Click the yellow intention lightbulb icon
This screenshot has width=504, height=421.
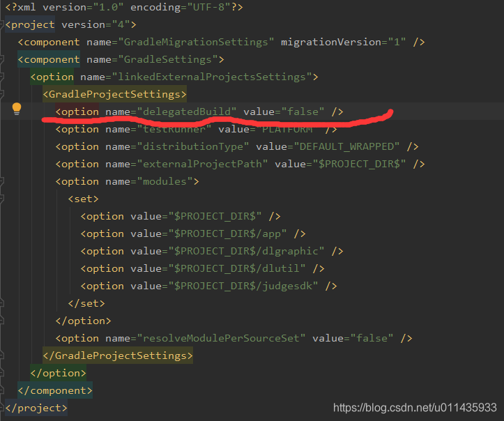17,109
